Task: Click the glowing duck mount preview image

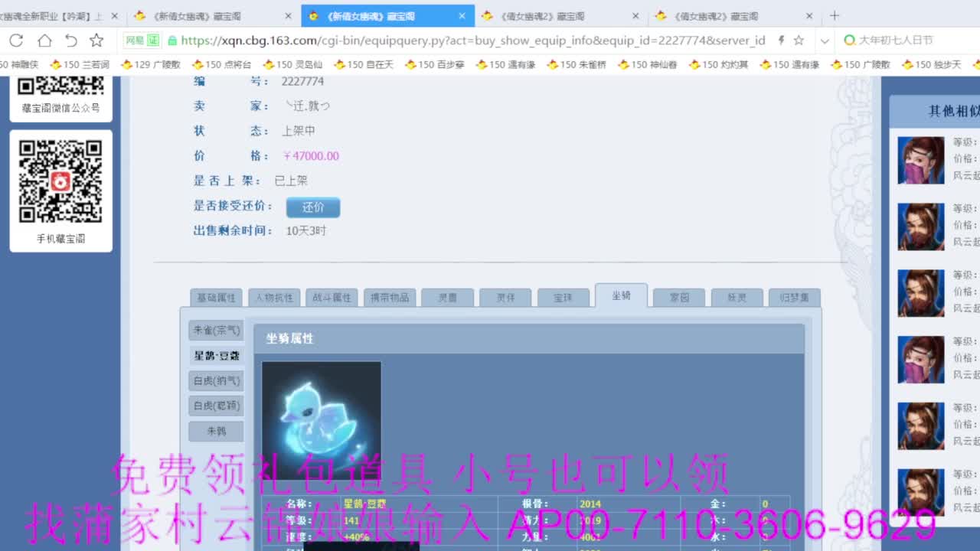Action: click(322, 419)
